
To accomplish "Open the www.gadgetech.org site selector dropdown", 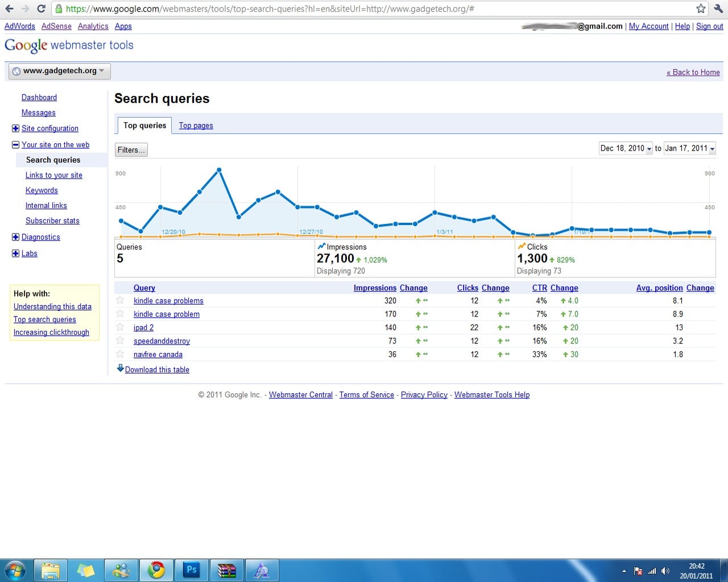I will [x=59, y=71].
